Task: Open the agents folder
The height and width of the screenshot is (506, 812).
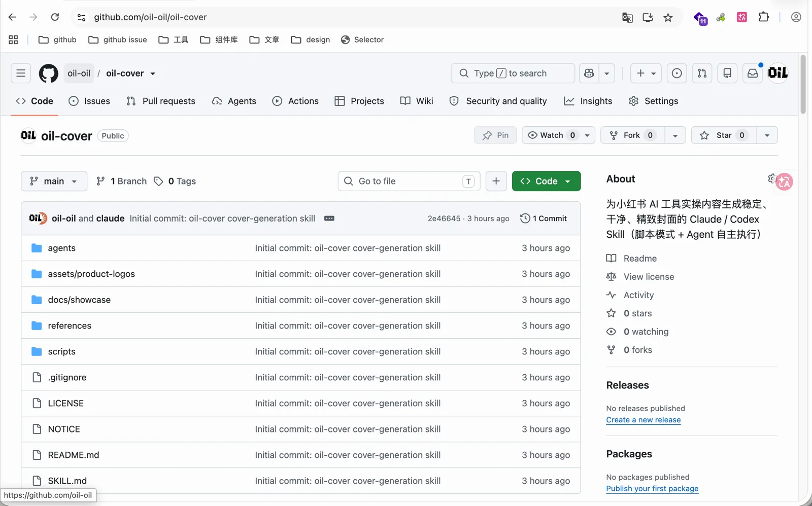Action: coord(61,248)
